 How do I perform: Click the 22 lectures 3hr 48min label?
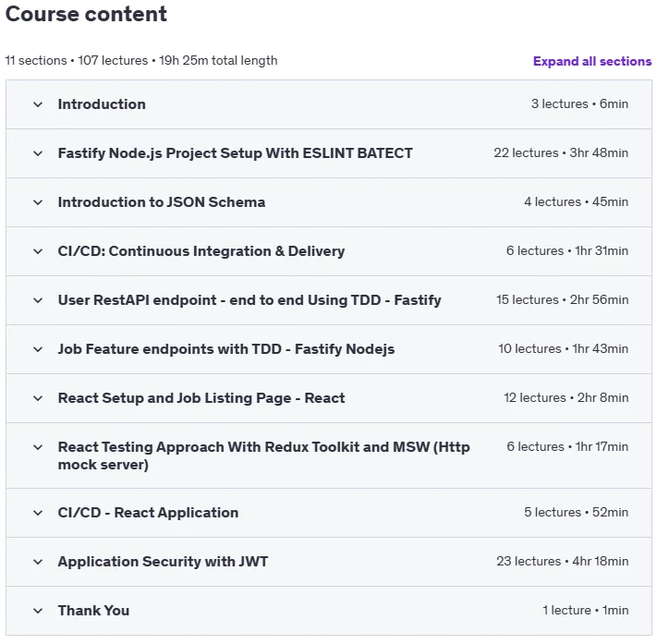click(x=561, y=153)
